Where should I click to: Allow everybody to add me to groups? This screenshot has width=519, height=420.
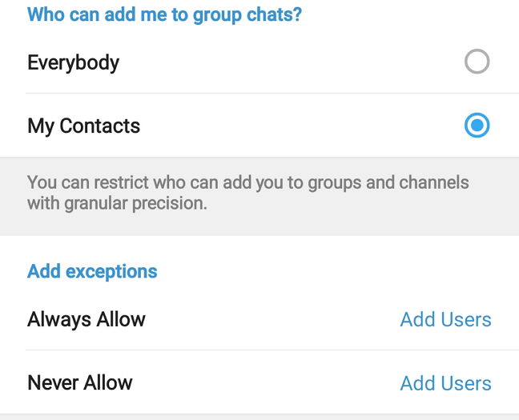(259, 62)
